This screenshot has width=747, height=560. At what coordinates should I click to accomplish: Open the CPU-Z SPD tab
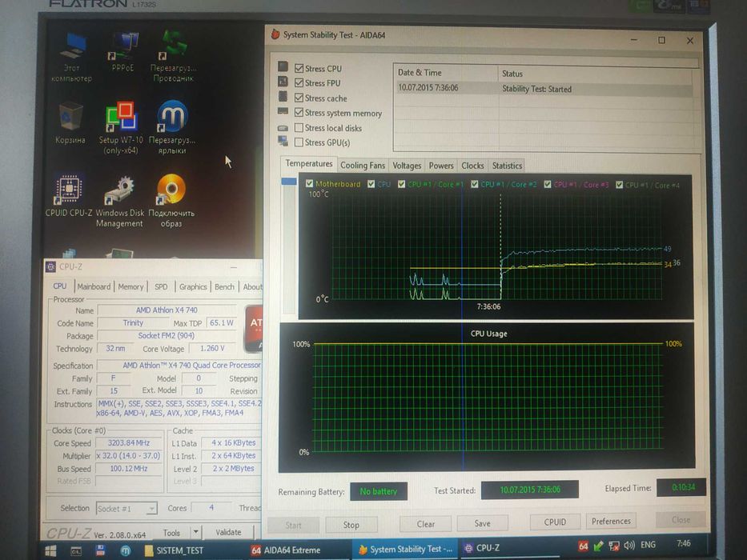161,286
